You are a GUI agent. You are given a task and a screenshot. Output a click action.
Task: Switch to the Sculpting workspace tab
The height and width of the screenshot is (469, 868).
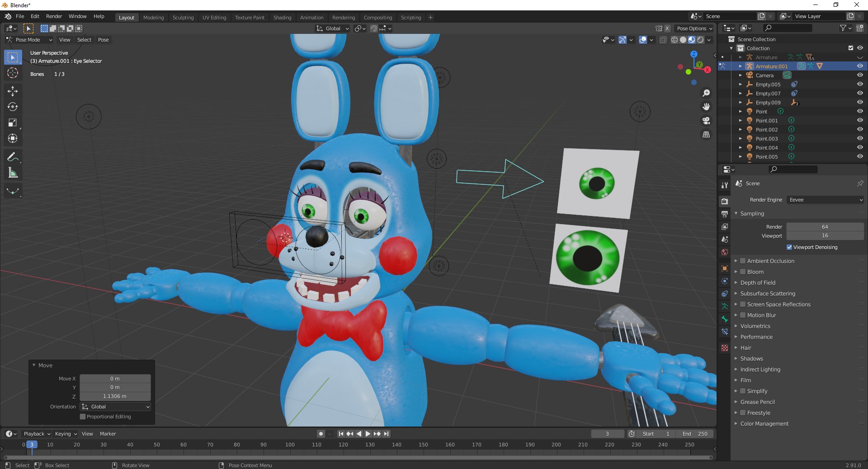(x=183, y=18)
